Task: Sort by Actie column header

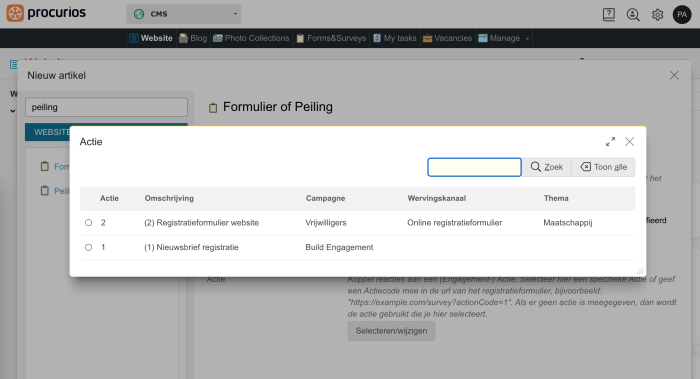Action: (x=109, y=198)
